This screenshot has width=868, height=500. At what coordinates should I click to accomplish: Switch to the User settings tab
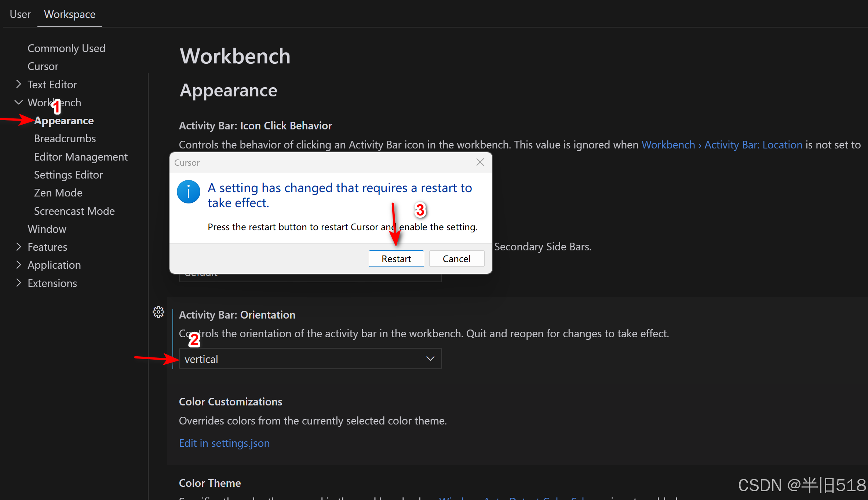(20, 14)
